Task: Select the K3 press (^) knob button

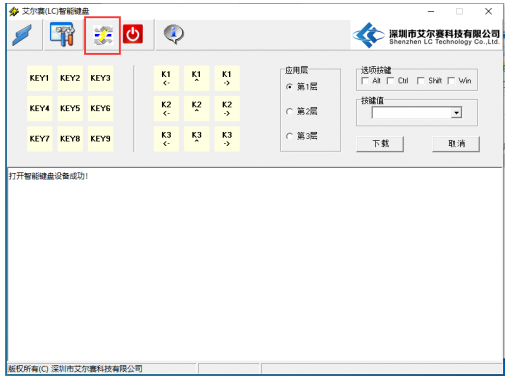Action: 197,139
